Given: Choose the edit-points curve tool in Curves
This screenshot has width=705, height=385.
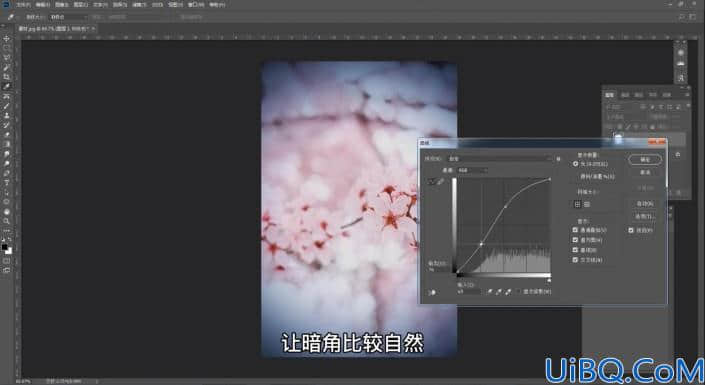Looking at the screenshot, I should click(x=432, y=182).
